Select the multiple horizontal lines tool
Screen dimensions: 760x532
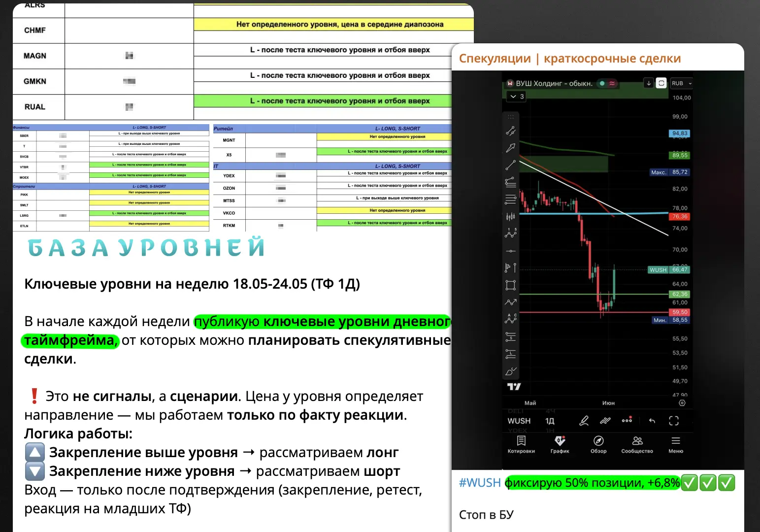(511, 199)
